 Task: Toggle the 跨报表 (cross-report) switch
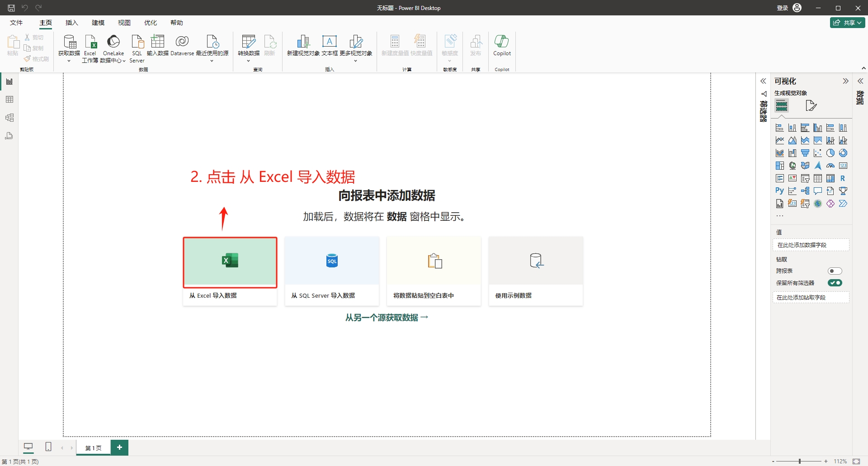point(835,271)
